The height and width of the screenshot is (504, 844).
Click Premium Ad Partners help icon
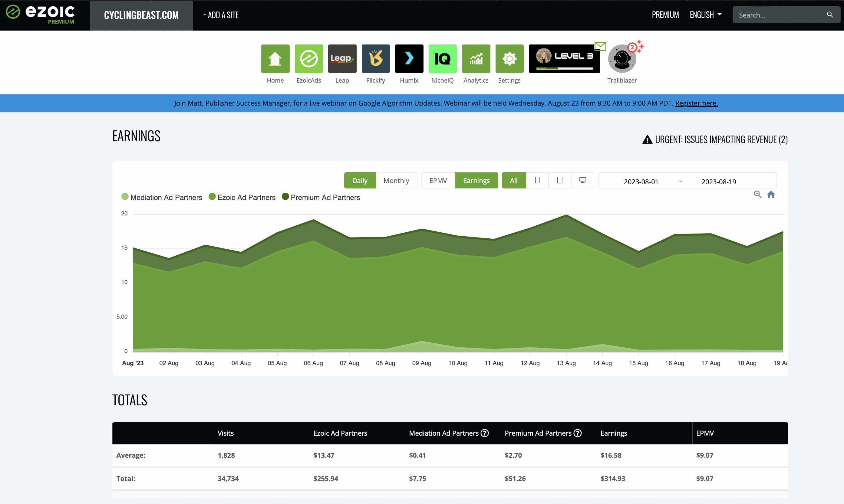578,433
